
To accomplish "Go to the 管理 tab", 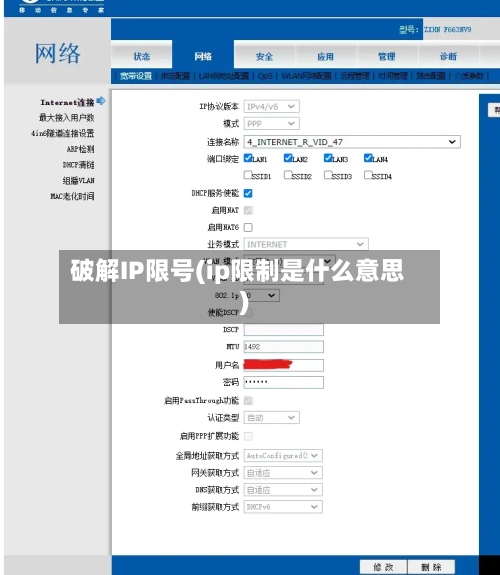I will (387, 56).
